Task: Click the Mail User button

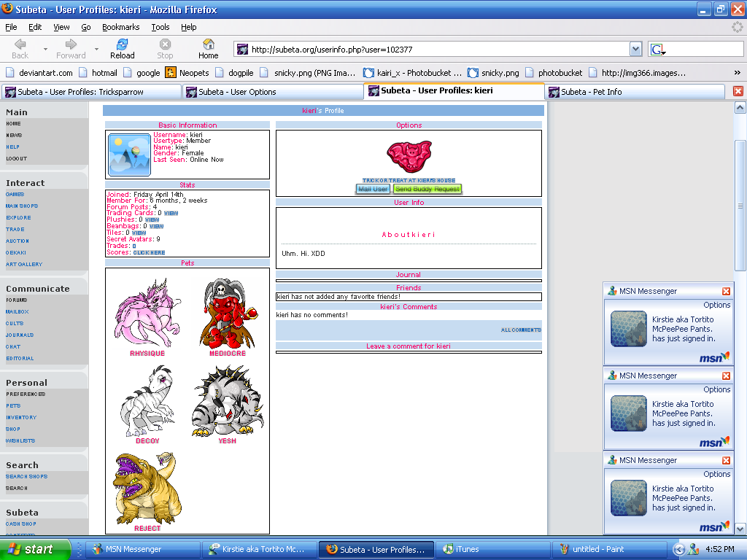Action: coord(373,189)
